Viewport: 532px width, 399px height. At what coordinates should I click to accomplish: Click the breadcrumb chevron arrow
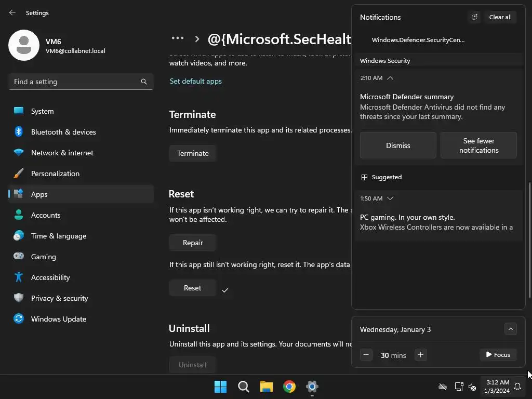click(x=197, y=38)
